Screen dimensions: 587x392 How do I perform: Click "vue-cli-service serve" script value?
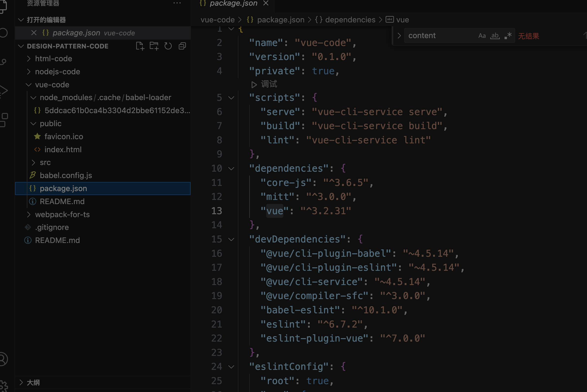click(377, 112)
